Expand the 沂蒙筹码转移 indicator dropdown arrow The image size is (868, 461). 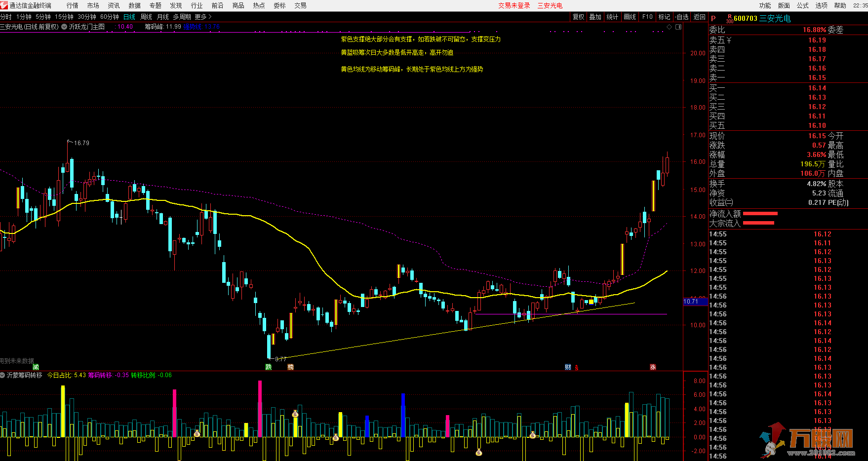(3, 375)
